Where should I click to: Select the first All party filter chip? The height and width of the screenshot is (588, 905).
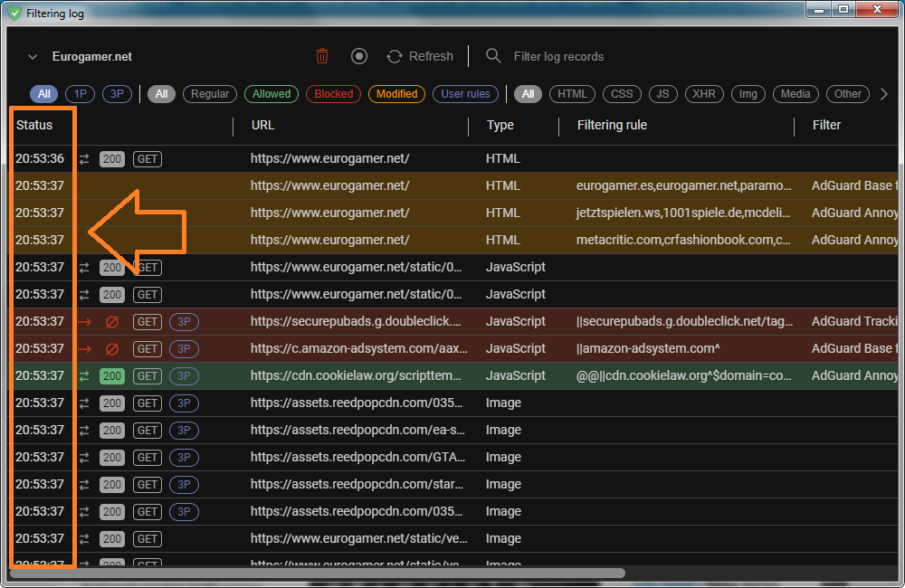[x=43, y=94]
